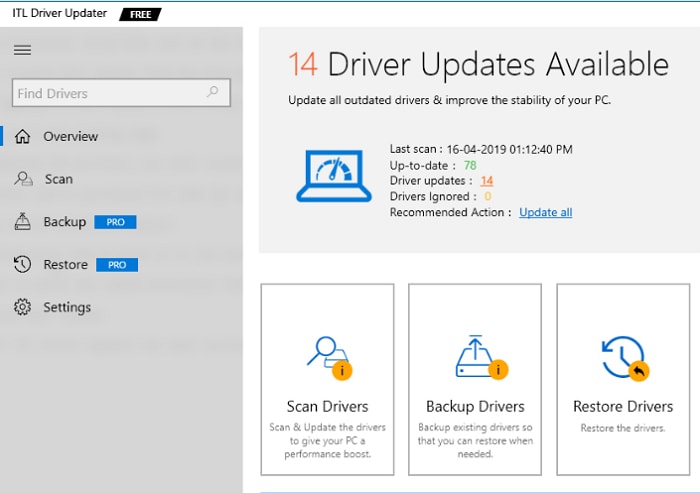Click the Up-to-date value 78
This screenshot has width=700, height=493.
point(470,165)
